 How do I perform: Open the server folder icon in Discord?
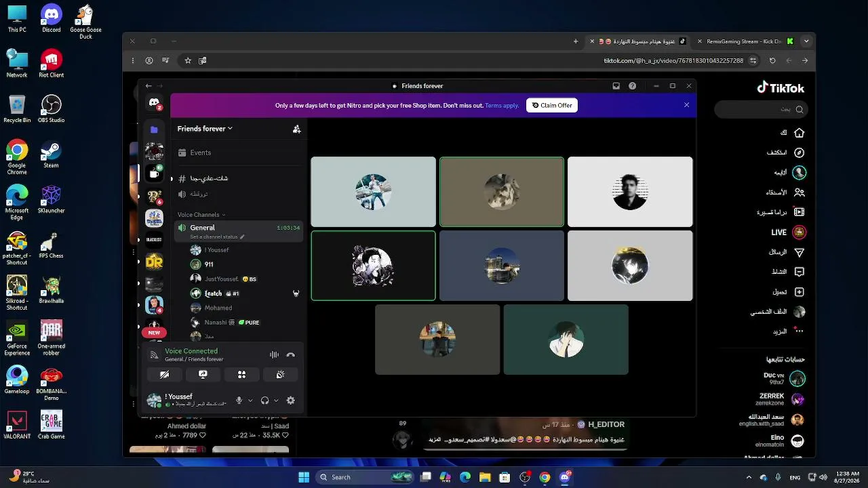coord(154,129)
